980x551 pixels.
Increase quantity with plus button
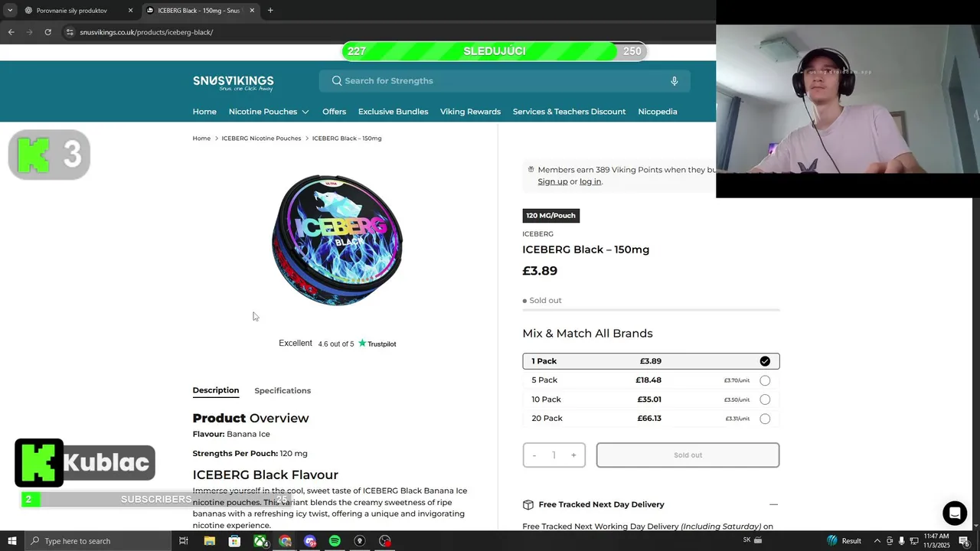click(573, 455)
